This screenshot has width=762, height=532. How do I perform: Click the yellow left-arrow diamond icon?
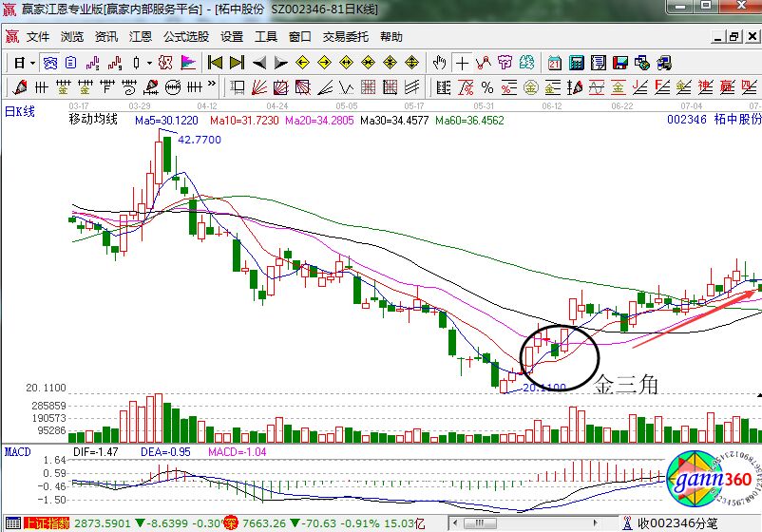tap(303, 63)
